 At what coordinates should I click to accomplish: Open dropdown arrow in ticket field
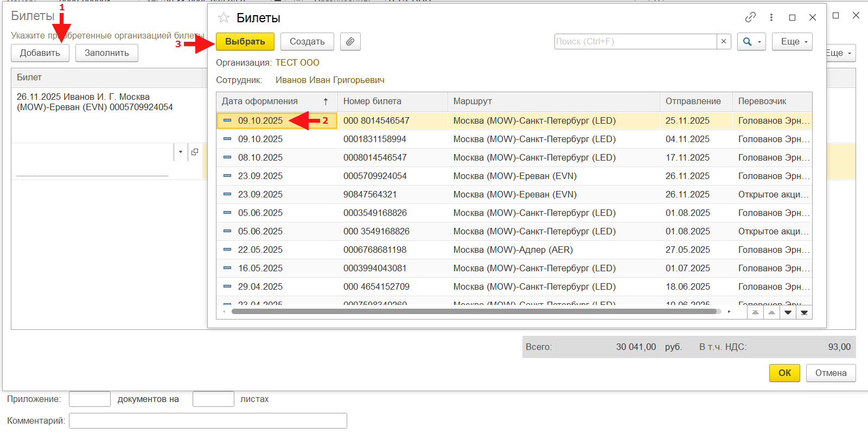pos(181,152)
